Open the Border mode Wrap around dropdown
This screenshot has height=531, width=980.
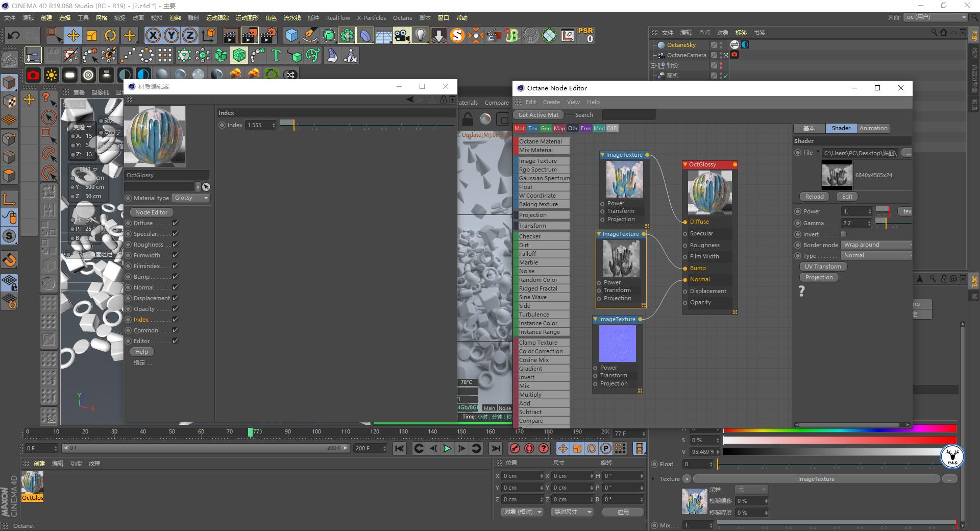[876, 245]
